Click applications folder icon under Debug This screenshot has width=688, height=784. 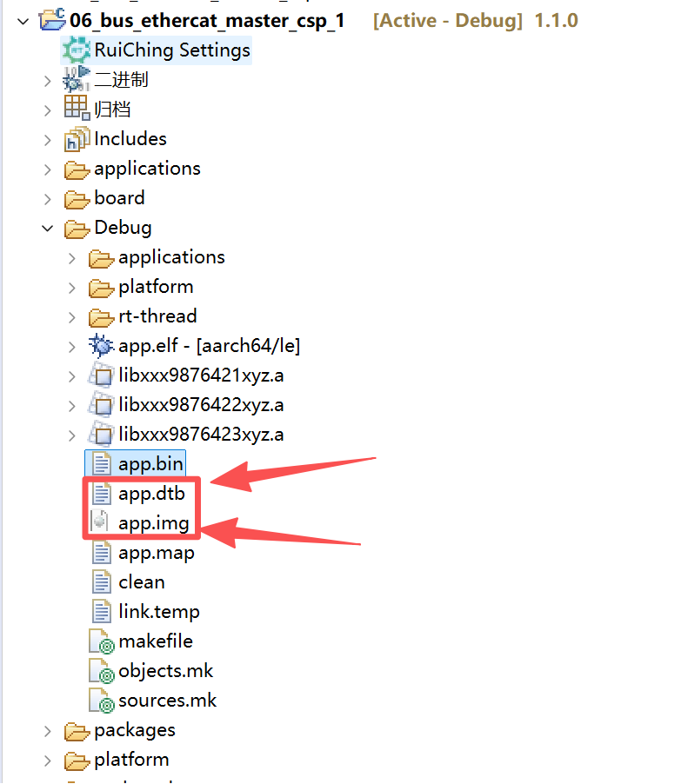(101, 258)
